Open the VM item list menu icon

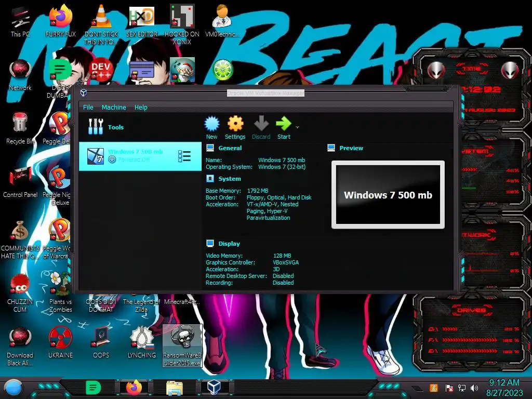pyautogui.click(x=184, y=156)
